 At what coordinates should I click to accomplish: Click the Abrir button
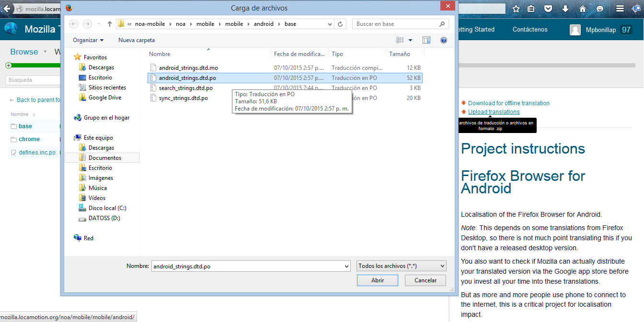click(x=378, y=280)
